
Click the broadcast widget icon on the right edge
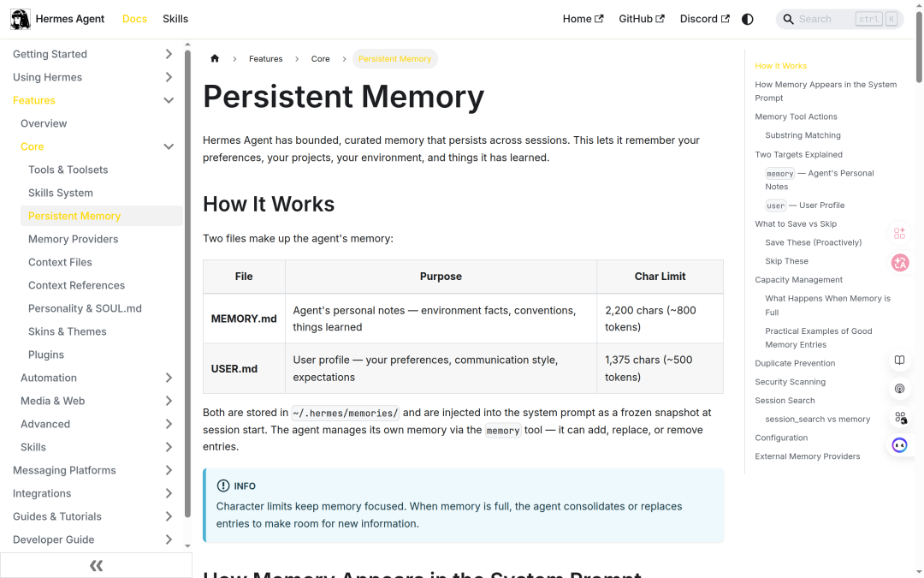click(899, 389)
